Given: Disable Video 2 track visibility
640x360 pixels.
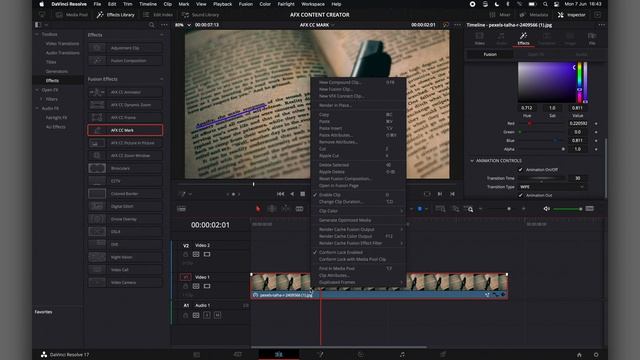Looking at the screenshot, I should point(207,254).
